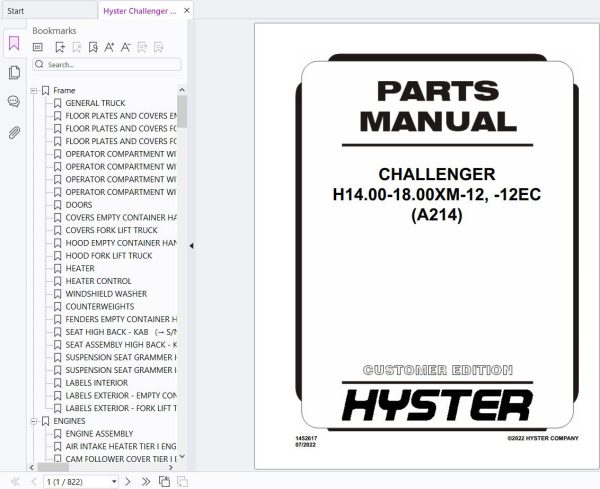Viewport: 600px width, 489px height.
Task: Decrease bookmark font size with A- icon
Action: click(126, 47)
